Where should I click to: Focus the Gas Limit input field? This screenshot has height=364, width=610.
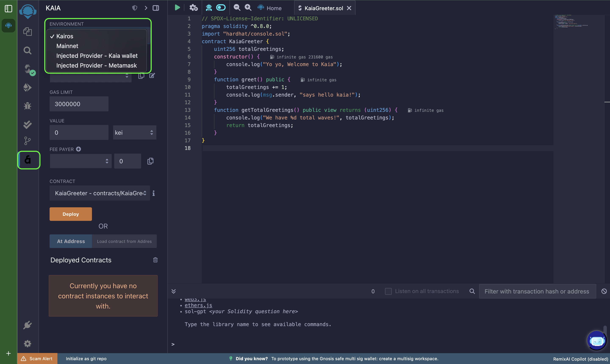click(x=79, y=104)
